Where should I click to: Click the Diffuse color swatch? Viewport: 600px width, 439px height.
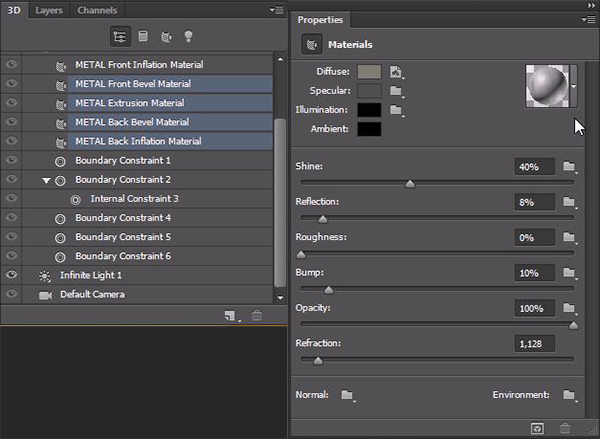point(368,72)
